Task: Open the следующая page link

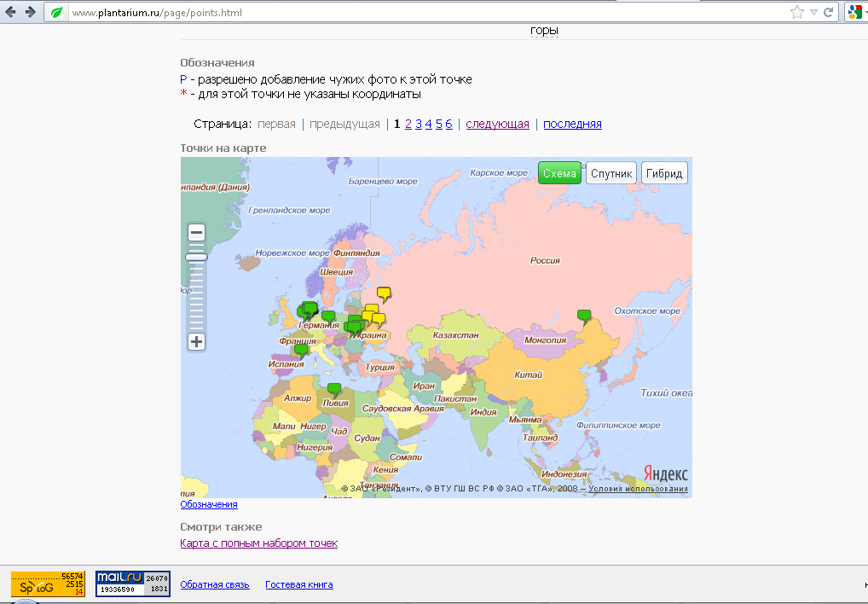Action: (497, 124)
